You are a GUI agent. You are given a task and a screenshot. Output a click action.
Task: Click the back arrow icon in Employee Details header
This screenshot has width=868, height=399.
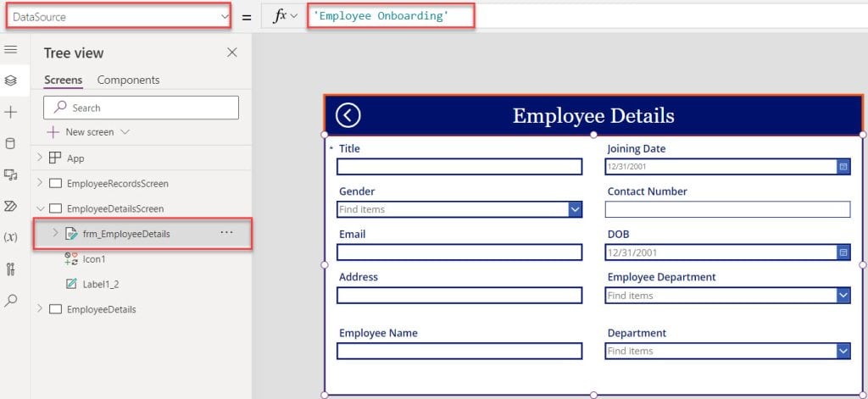348,116
